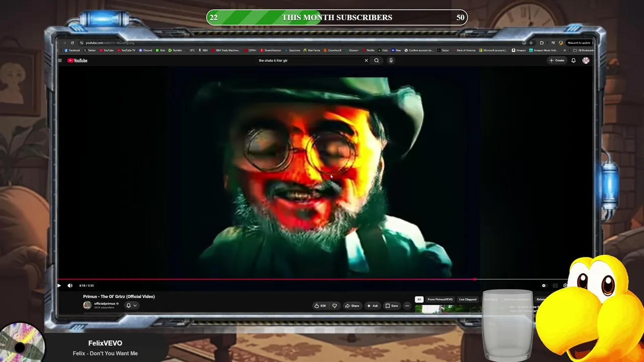Like the video with thumbs up

[320, 306]
